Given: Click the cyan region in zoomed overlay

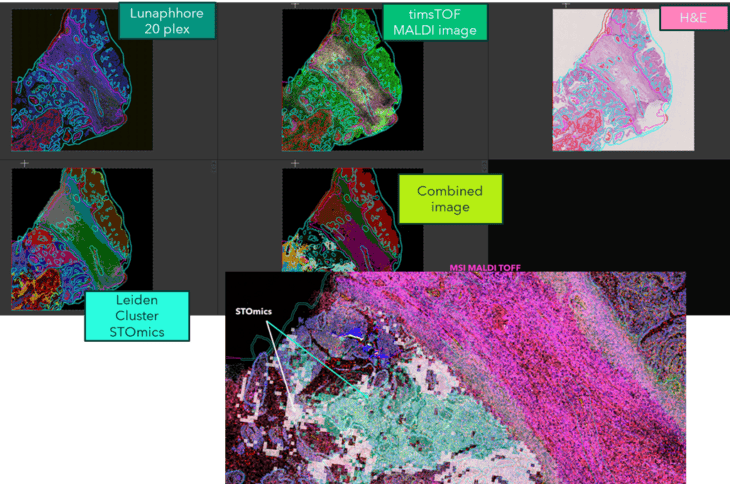Looking at the screenshot, I should [x=400, y=420].
